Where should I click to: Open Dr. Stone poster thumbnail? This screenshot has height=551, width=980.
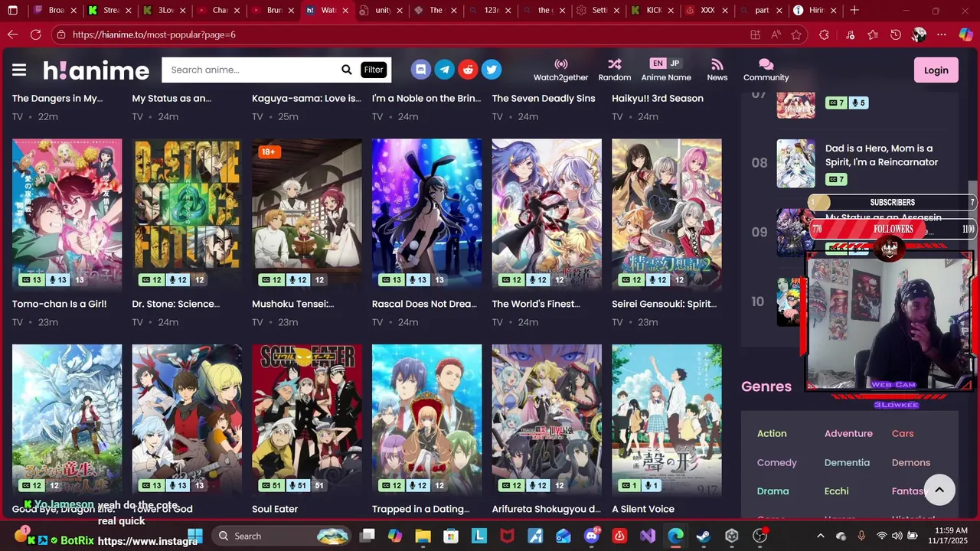pyautogui.click(x=187, y=214)
